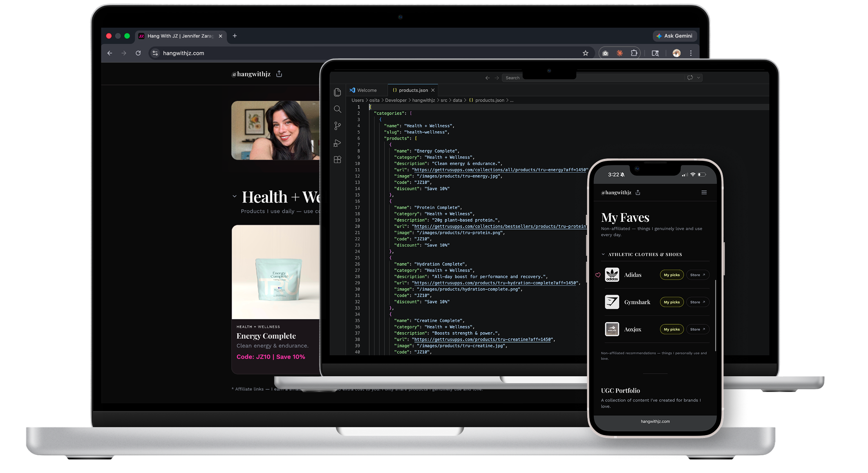Collapse the Athletic Clothes & Shoes section
This screenshot has height=473, width=868.
click(x=603, y=254)
